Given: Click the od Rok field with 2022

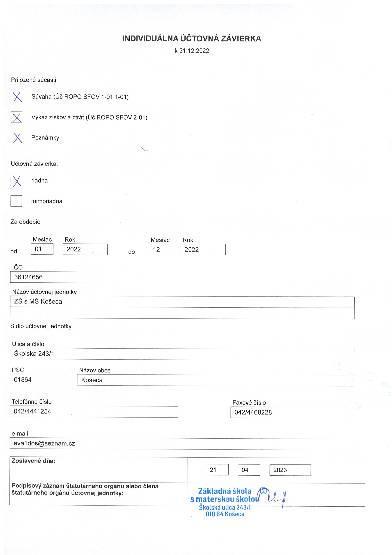Looking at the screenshot, I should coord(85,249).
